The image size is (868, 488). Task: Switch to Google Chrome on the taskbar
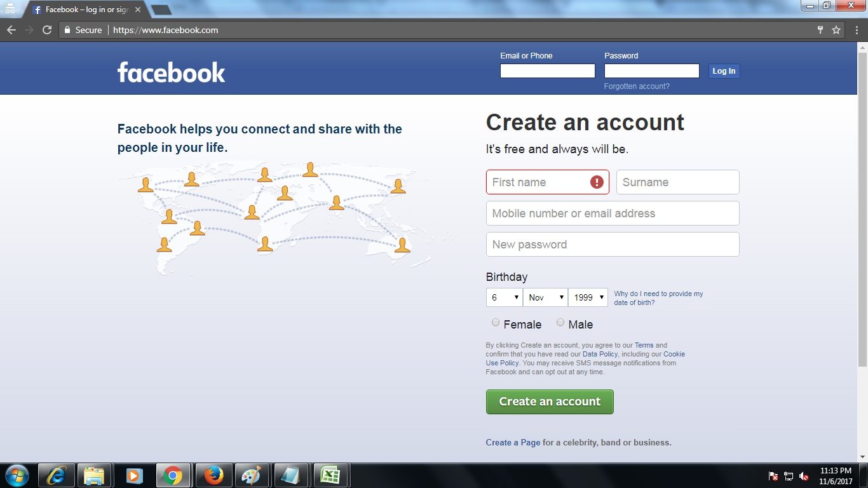(173, 475)
